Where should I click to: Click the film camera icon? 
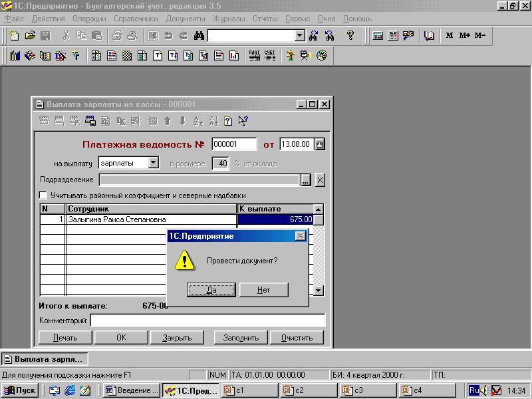point(306,56)
